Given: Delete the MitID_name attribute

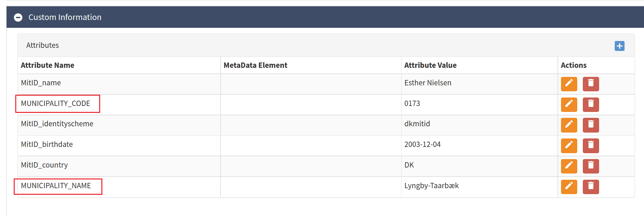Looking at the screenshot, I should (591, 84).
